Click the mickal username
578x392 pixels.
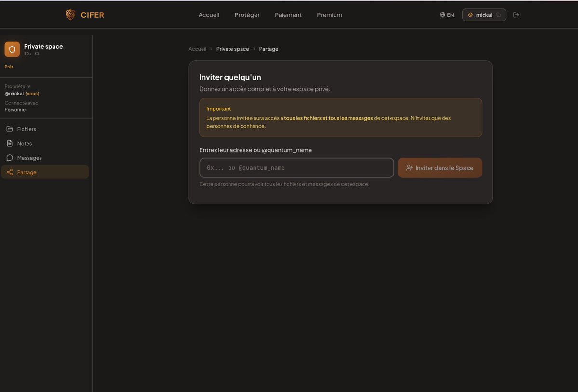pos(484,15)
